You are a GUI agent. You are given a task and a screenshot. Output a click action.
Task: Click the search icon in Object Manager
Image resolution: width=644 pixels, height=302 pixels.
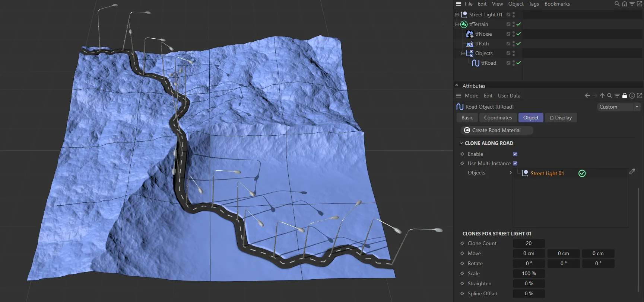(x=617, y=4)
